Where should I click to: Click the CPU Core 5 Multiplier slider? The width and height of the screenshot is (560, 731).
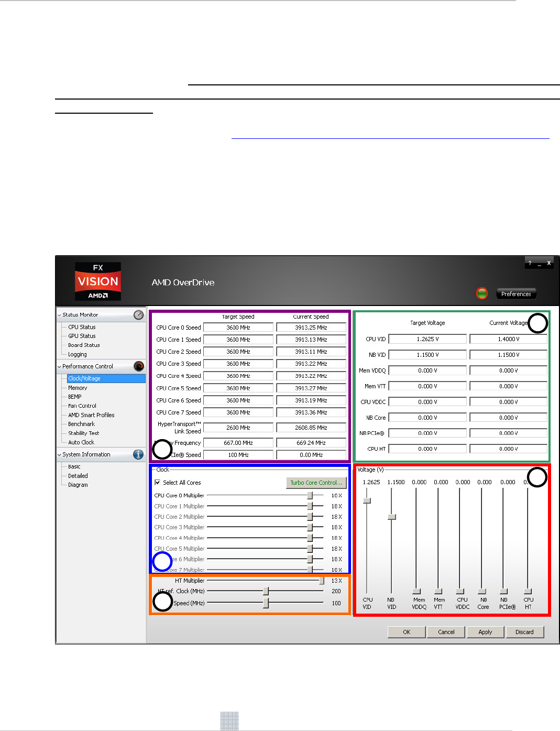click(x=310, y=549)
